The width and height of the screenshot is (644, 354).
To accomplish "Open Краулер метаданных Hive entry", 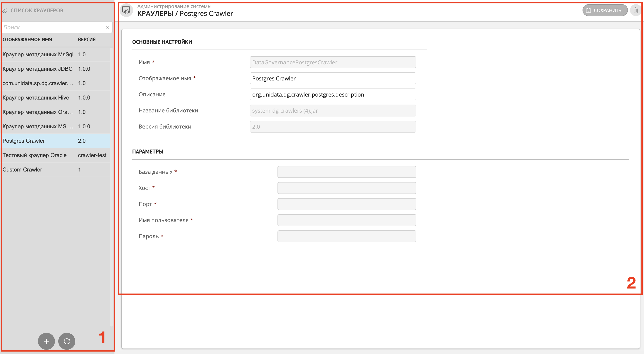I will [x=36, y=98].
